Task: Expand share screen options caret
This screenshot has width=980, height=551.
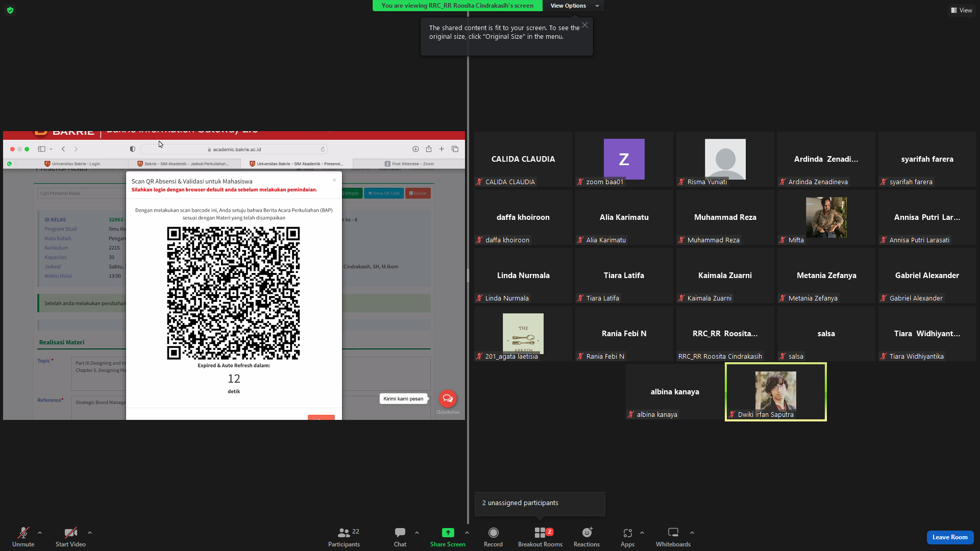Action: pyautogui.click(x=467, y=533)
